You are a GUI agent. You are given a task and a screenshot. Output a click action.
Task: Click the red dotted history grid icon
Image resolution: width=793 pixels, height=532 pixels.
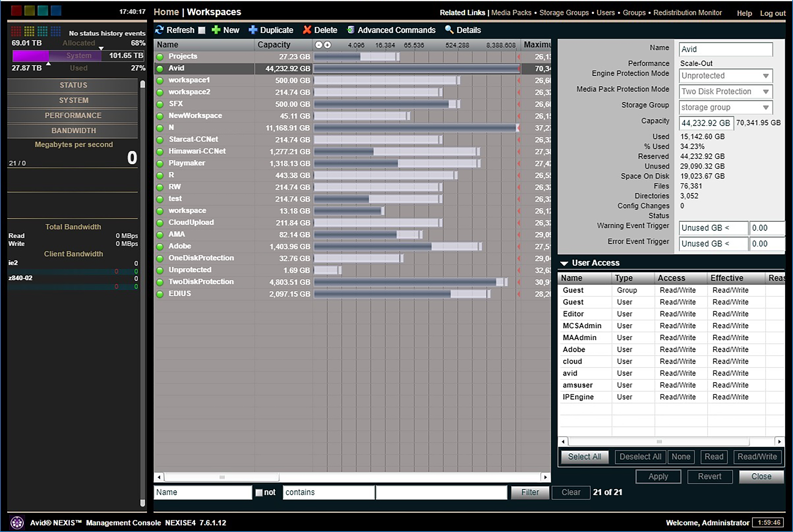(x=16, y=31)
